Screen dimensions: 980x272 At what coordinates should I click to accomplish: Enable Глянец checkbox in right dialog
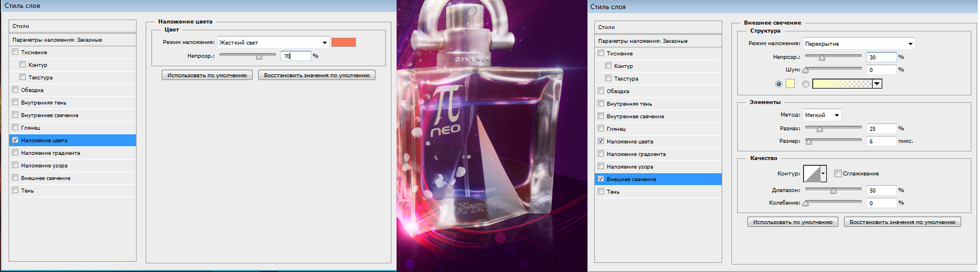(601, 129)
